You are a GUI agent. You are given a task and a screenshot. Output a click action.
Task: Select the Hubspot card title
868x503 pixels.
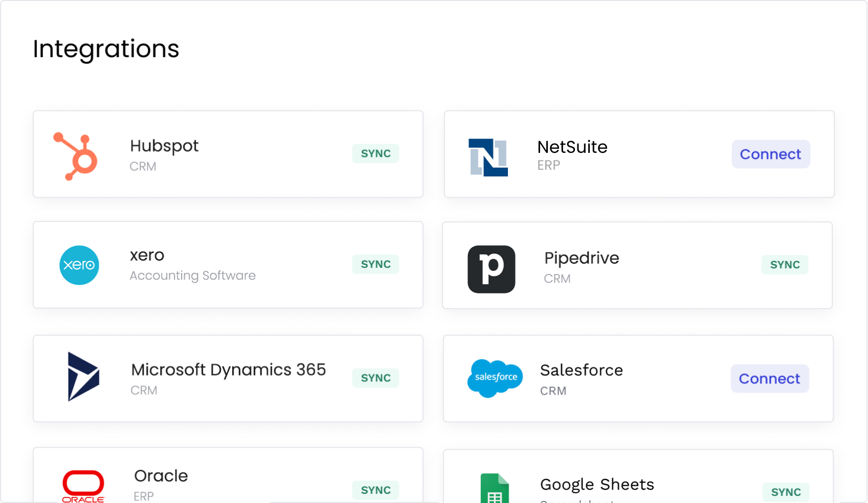pyautogui.click(x=164, y=147)
